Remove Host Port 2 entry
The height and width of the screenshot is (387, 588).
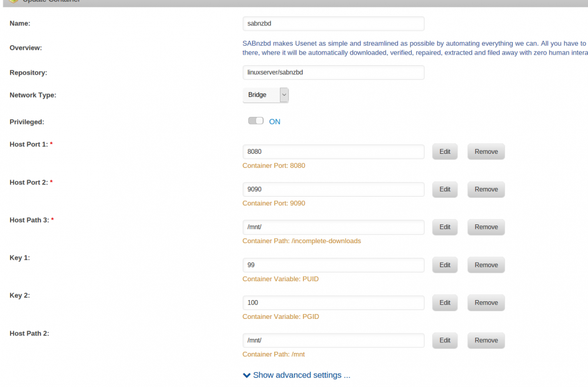point(486,190)
